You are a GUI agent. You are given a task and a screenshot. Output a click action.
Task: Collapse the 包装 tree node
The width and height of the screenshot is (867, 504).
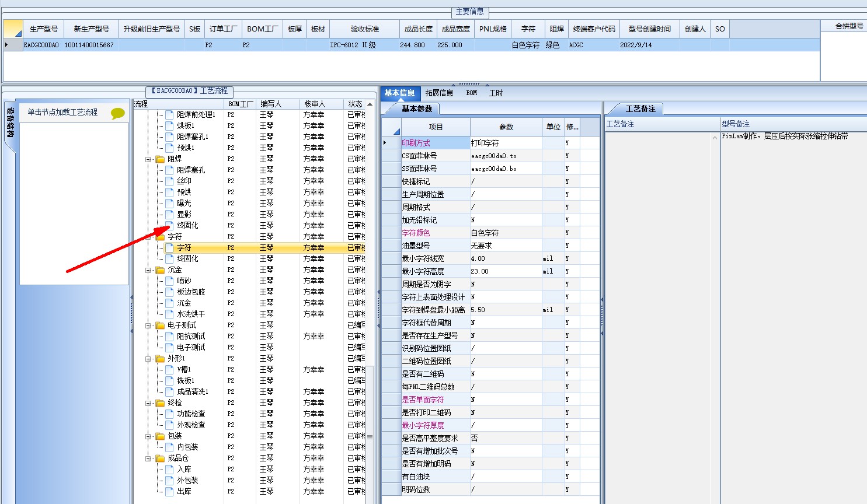148,436
